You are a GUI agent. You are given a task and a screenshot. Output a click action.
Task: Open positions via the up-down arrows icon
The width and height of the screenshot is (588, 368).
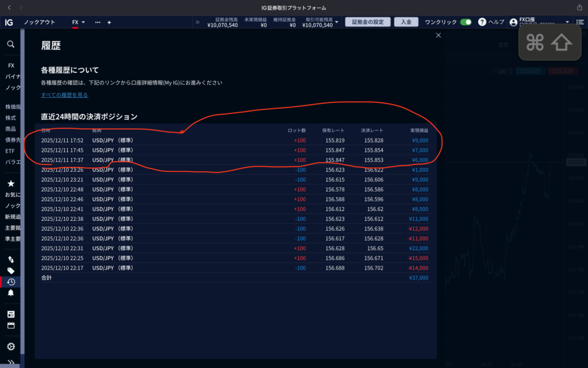click(10, 260)
